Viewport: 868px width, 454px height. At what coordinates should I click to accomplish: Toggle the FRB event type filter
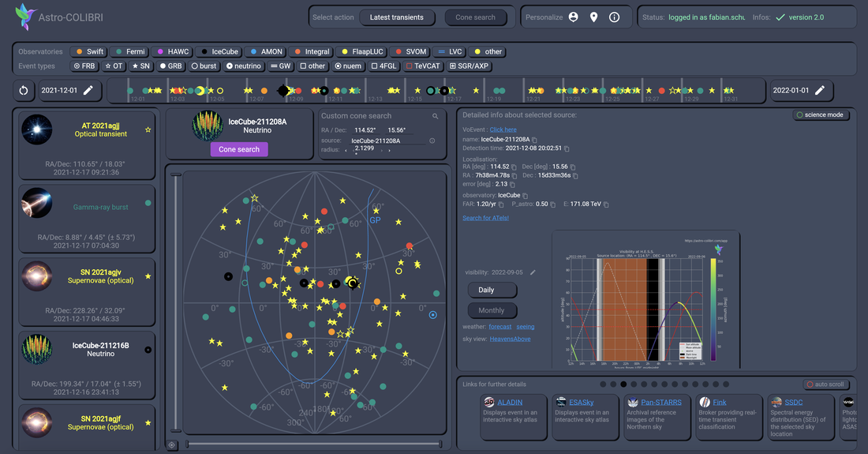click(x=84, y=66)
